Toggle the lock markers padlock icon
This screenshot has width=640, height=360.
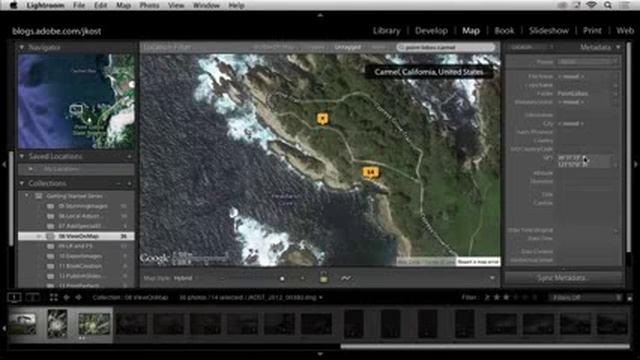(323, 278)
